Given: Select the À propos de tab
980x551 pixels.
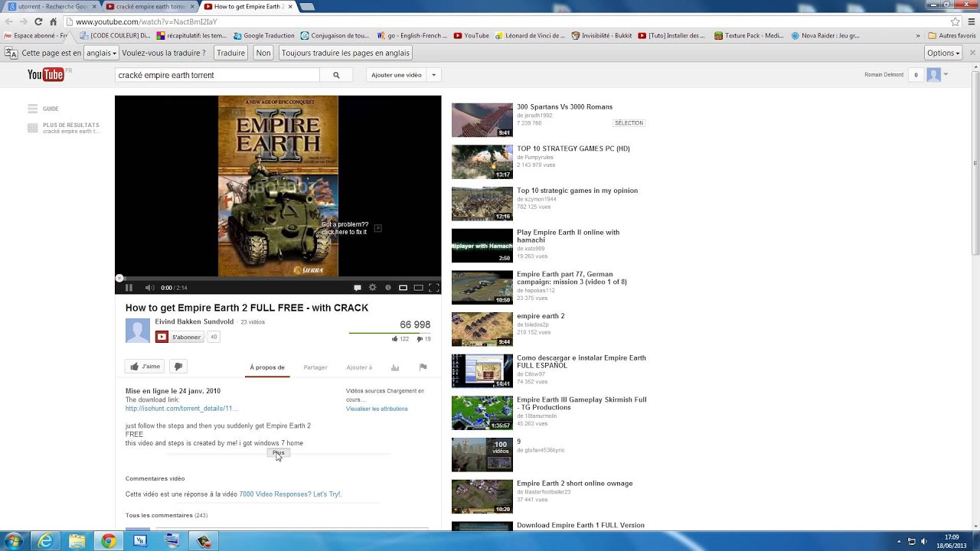Looking at the screenshot, I should (x=267, y=367).
